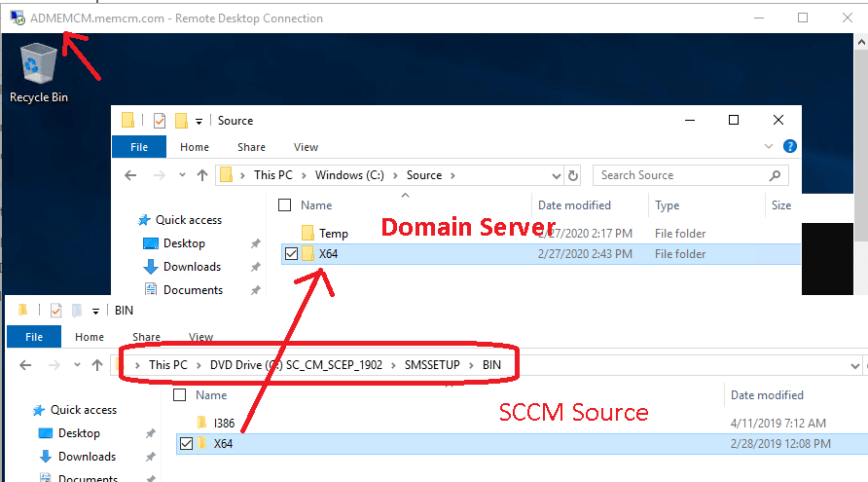Viewport: 868px width, 482px height.
Task: Open address history dropdown in BIN window
Action: pyautogui.click(x=854, y=366)
